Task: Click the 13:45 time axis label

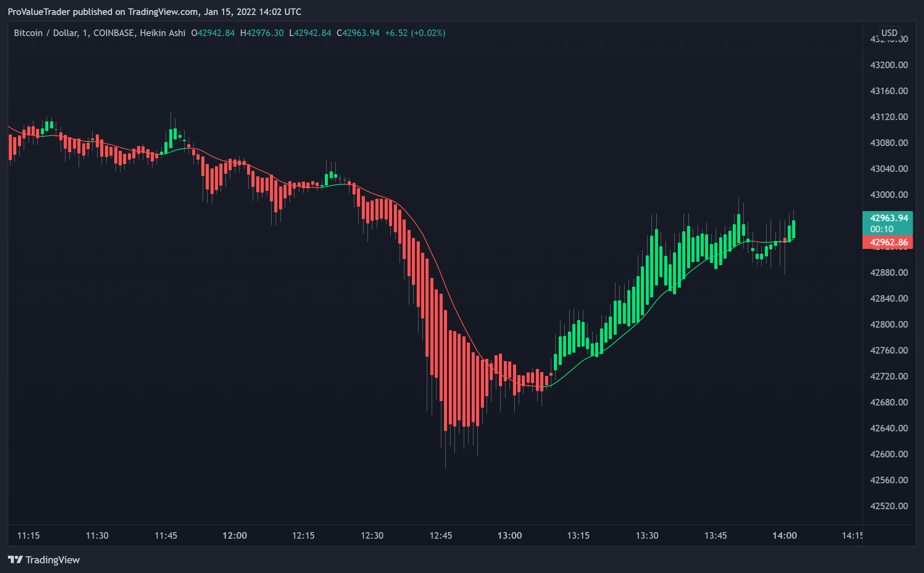Action: (716, 536)
